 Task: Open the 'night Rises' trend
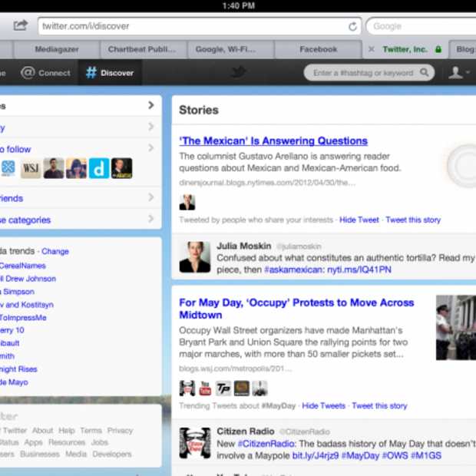coord(18,369)
